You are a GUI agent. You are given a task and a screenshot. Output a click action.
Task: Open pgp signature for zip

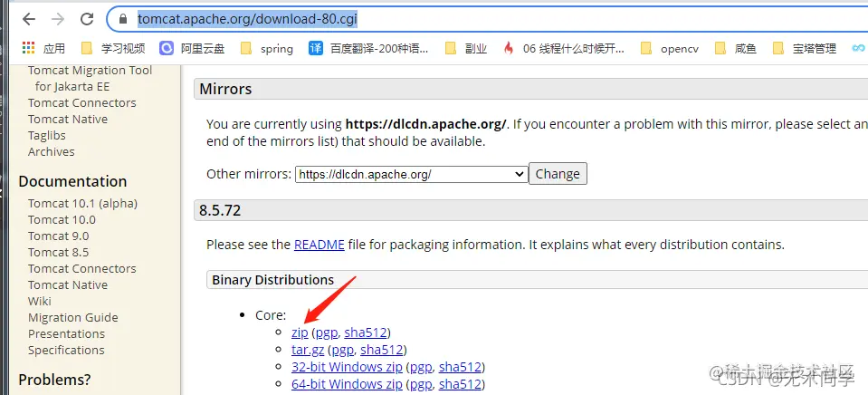pos(327,333)
